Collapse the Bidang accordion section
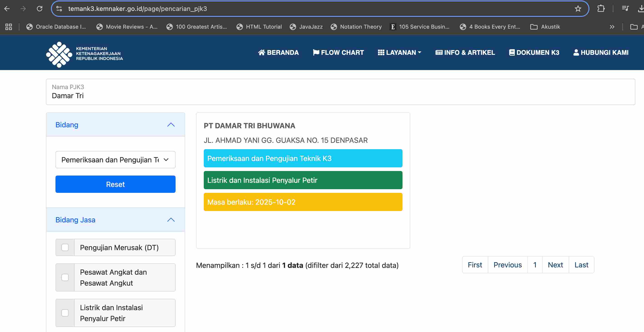 tap(171, 125)
